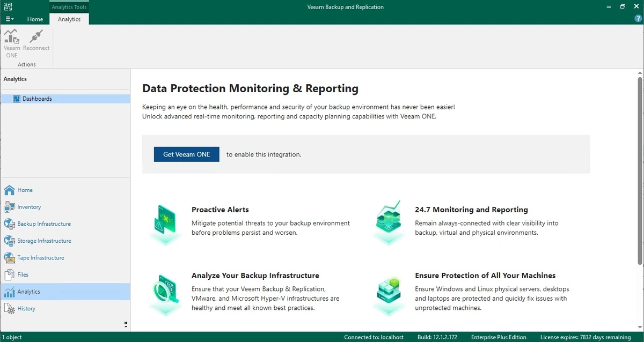Viewport: 644px width, 342px height.
Task: Click '1 object' in status bar
Action: pos(11,337)
